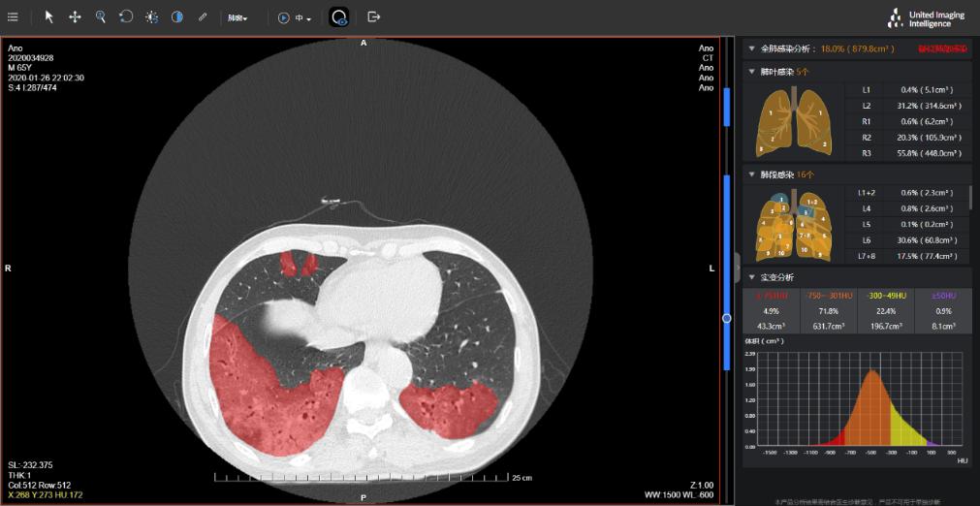Toggle the lesion overlay visibility eye button
This screenshot has width=980, height=506.
339,16
